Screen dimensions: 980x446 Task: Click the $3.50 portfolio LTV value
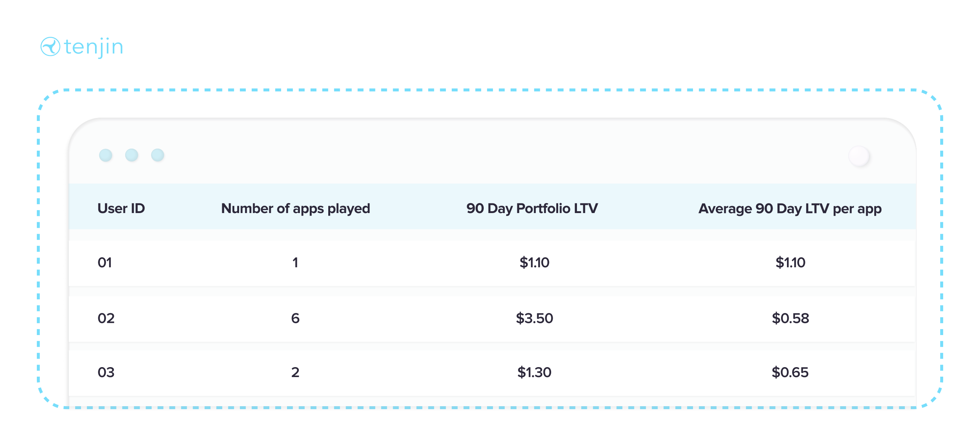click(x=534, y=318)
